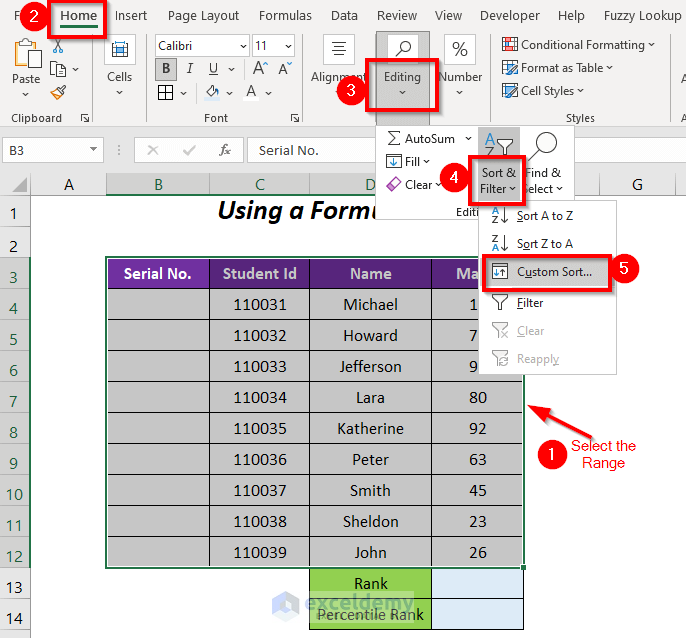Click the Conditional Formatting icon

[x=510, y=45]
